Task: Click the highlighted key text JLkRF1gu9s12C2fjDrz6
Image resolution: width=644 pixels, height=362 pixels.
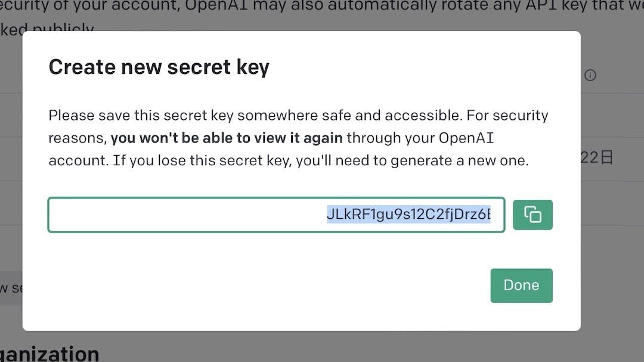Action: coord(408,215)
